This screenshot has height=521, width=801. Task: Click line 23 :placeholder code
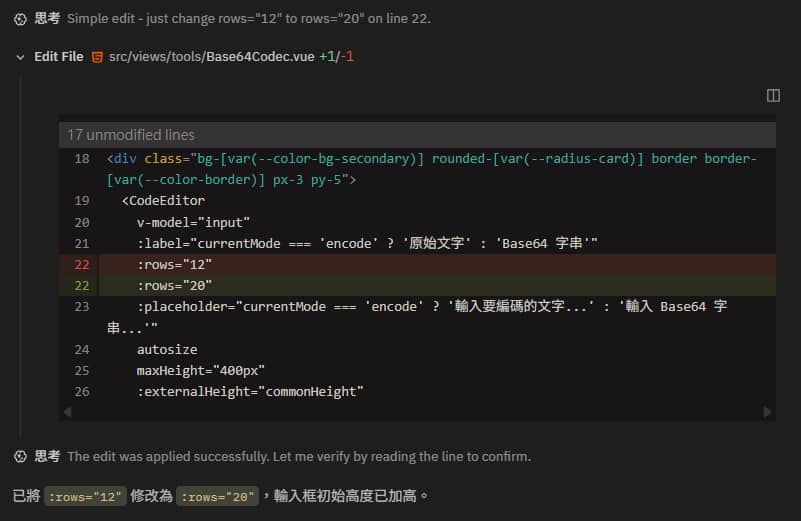pyautogui.click(x=417, y=317)
